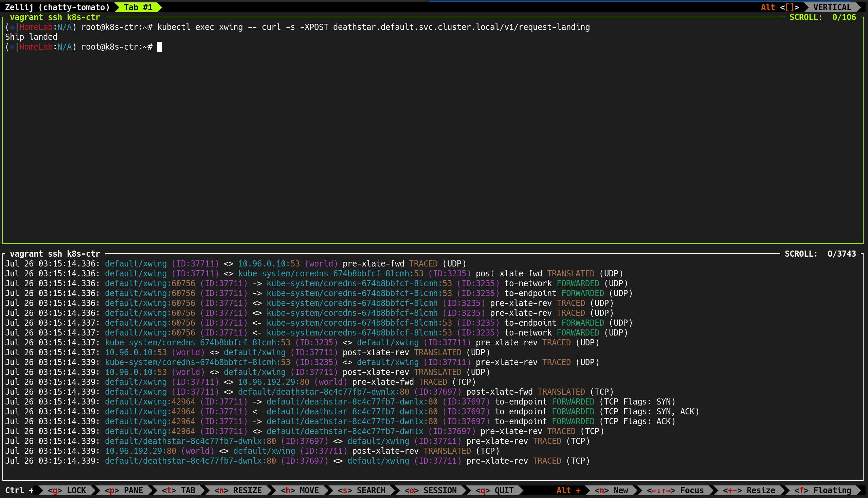This screenshot has width=868, height=498.
Task: Click the 'Alt +' label in status bar
Action: point(568,490)
